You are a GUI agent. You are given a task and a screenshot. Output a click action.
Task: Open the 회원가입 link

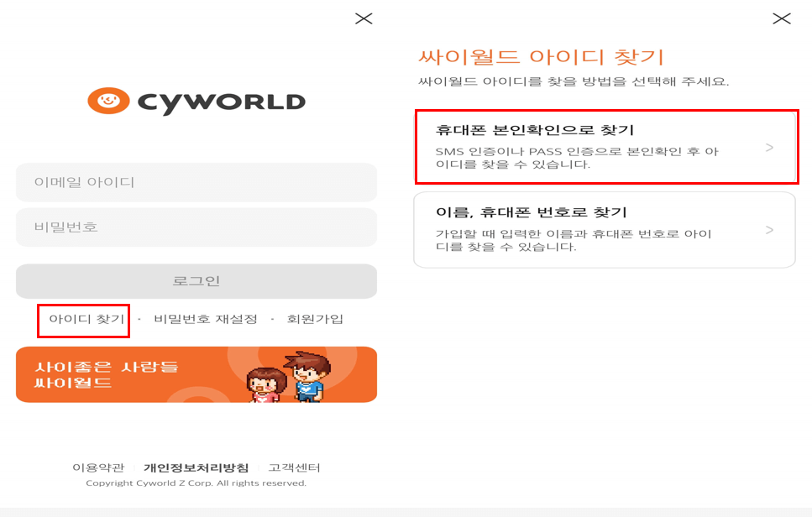[315, 319]
